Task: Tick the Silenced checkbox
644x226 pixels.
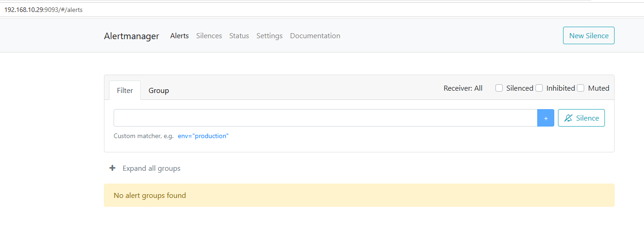Action: (499, 88)
